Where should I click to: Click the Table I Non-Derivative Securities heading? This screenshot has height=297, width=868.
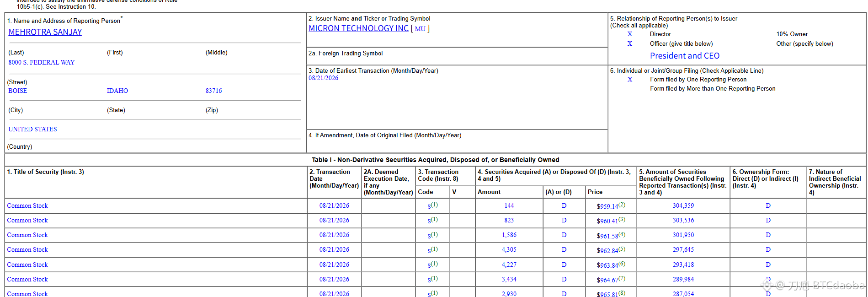tap(436, 160)
